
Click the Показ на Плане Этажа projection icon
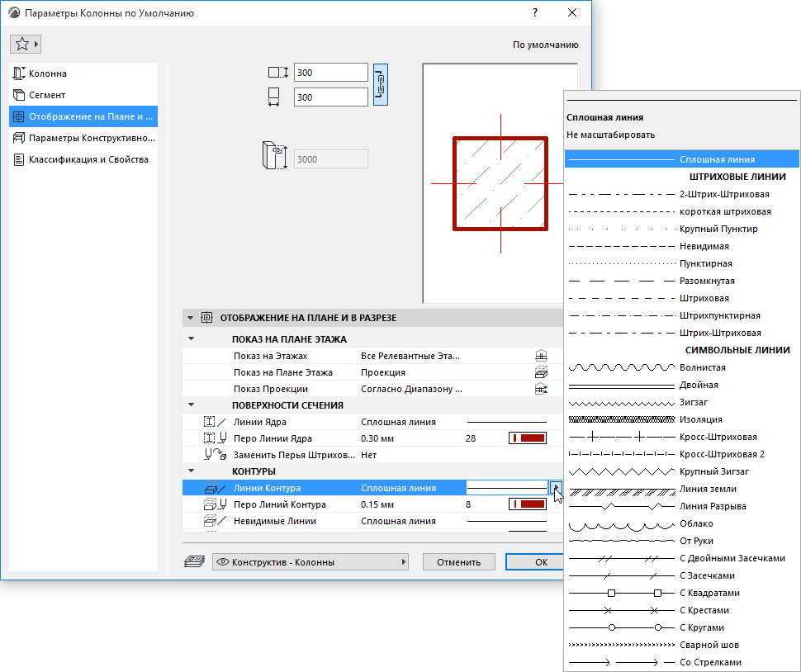coord(541,372)
